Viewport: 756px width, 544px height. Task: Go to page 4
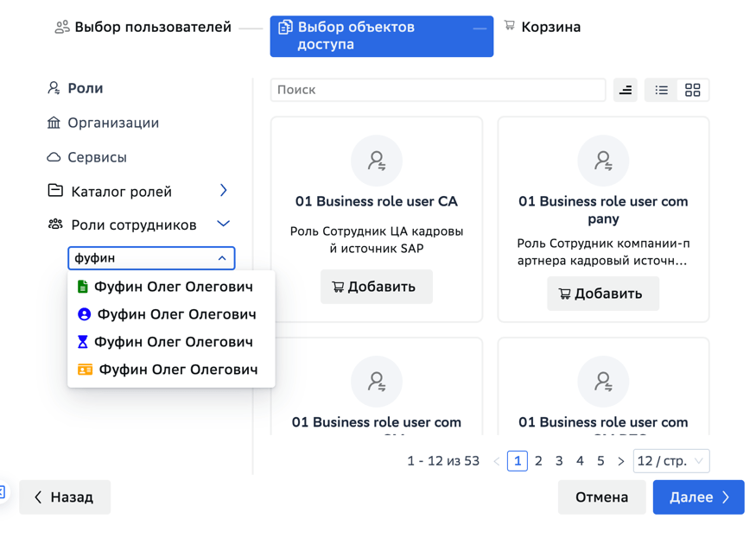[x=580, y=461]
